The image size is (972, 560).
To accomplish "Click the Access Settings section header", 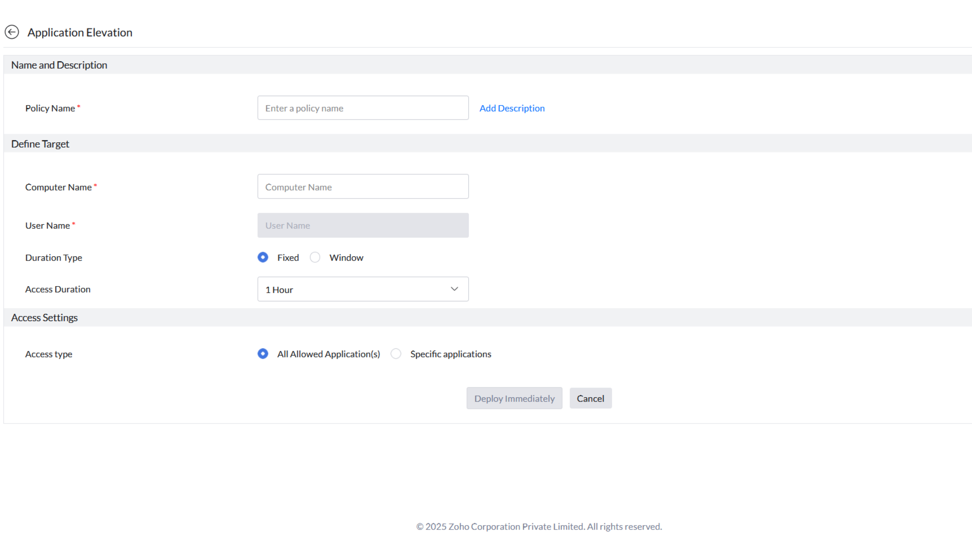I will coord(45,318).
